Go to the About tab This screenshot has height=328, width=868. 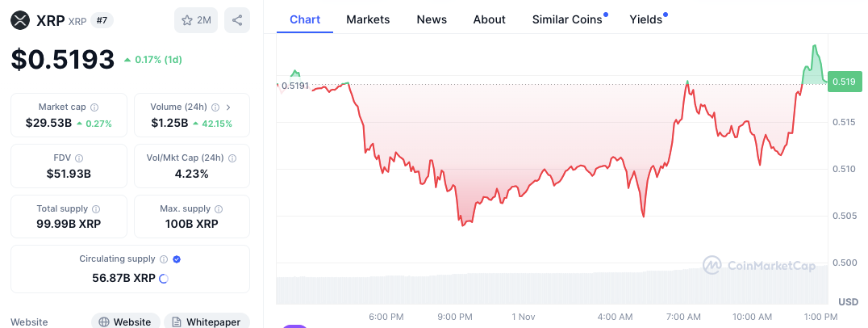[490, 19]
